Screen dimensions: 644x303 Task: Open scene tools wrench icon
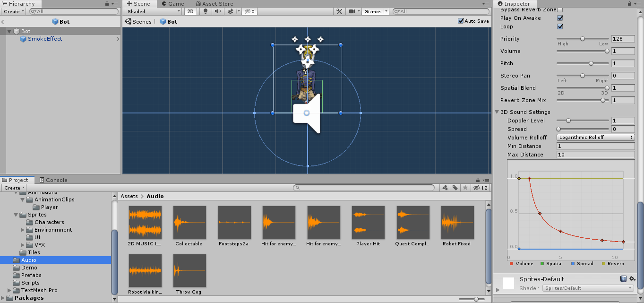339,11
